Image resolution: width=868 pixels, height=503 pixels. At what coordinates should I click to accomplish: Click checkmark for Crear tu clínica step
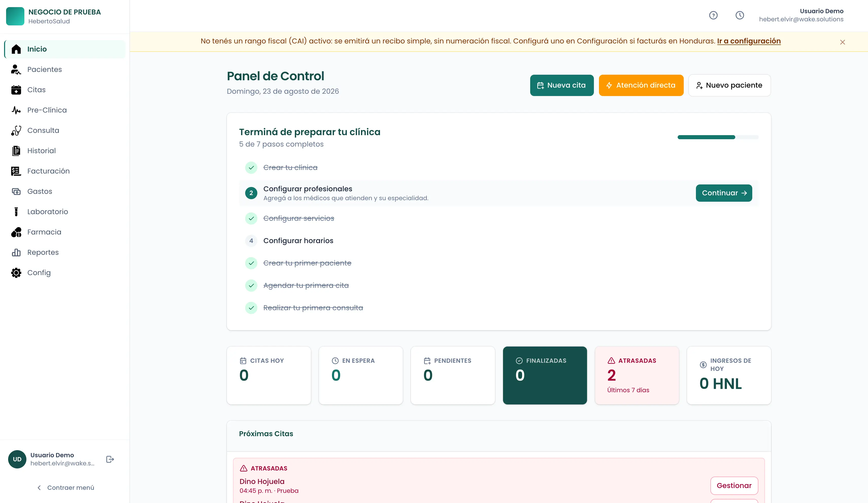(251, 168)
